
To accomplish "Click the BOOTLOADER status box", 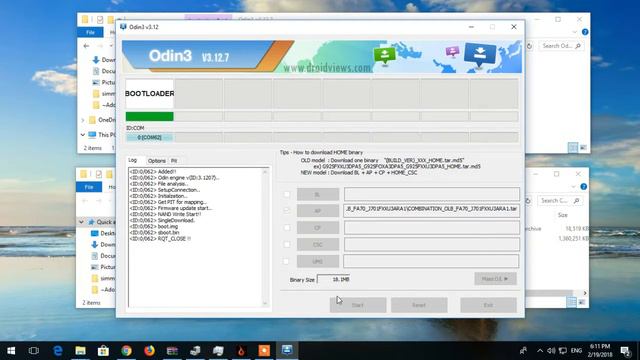I will [149, 93].
